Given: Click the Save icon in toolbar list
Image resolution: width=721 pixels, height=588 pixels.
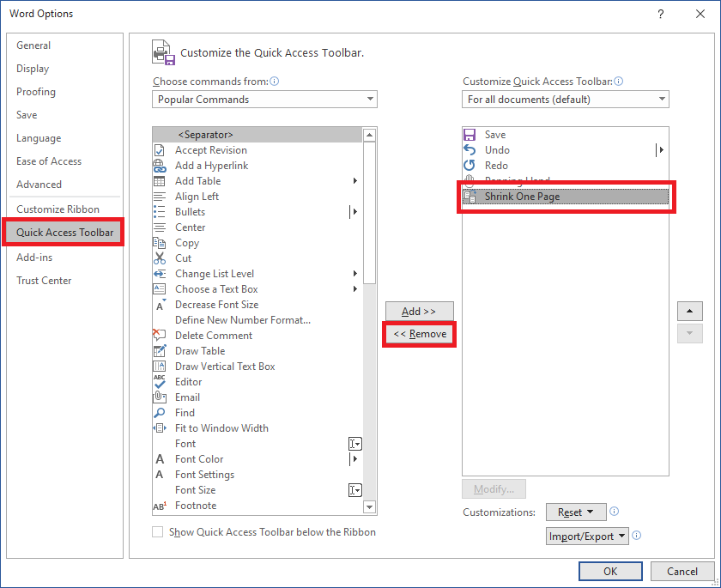Looking at the screenshot, I should pyautogui.click(x=470, y=135).
